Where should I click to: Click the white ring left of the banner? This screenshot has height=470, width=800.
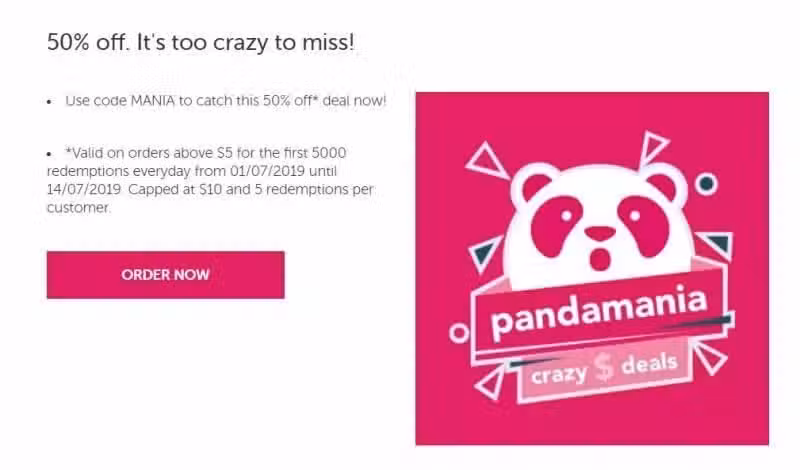[459, 333]
